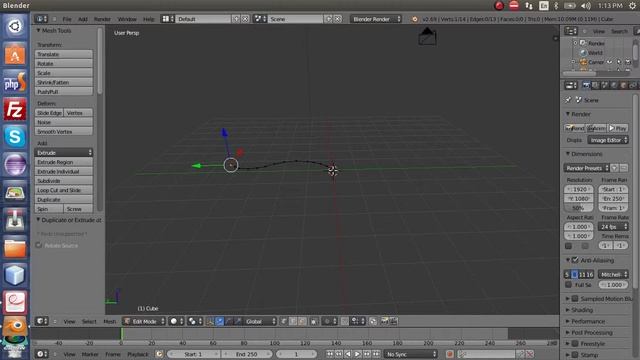Open the Properties editor type selector
Image resolution: width=640 pixels, height=360 pixels.
click(x=570, y=85)
